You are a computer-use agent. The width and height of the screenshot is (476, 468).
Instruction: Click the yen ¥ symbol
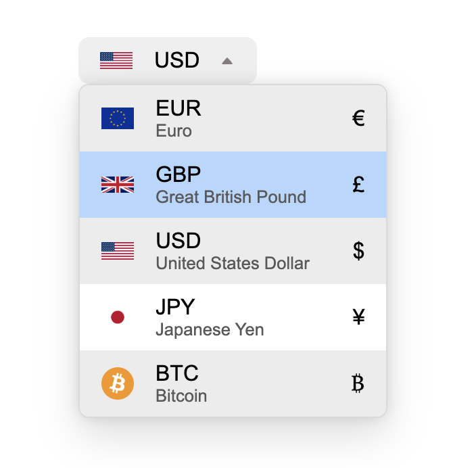click(x=358, y=317)
